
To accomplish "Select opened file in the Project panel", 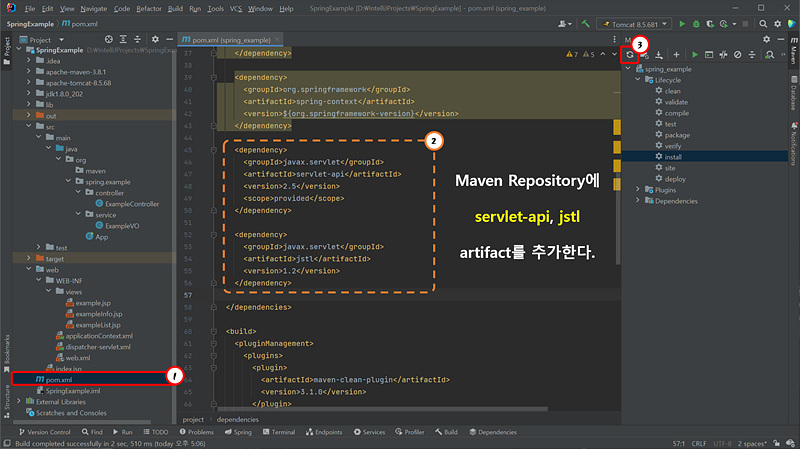I will pos(108,39).
